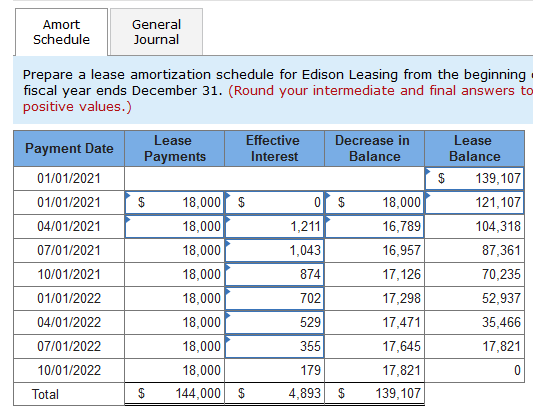Edit decrease in balance cell in 01/01/2021 row
This screenshot has width=533, height=412.
coord(375,202)
